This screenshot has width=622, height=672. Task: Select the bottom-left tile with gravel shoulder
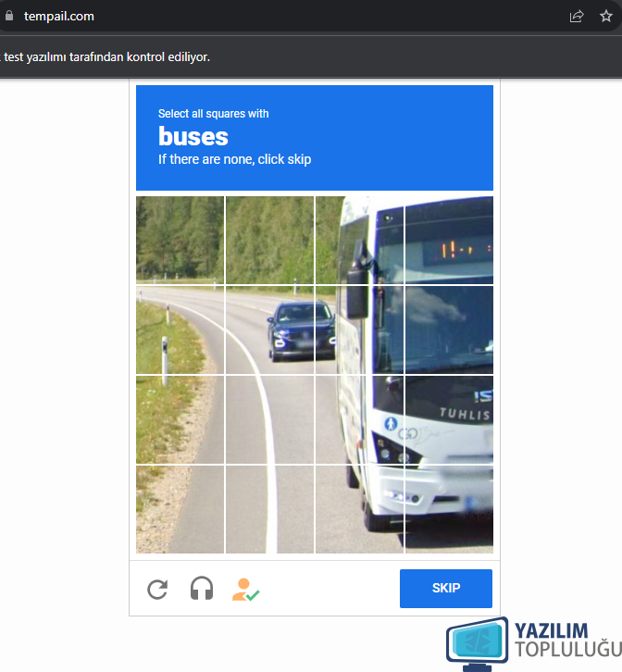point(180,509)
